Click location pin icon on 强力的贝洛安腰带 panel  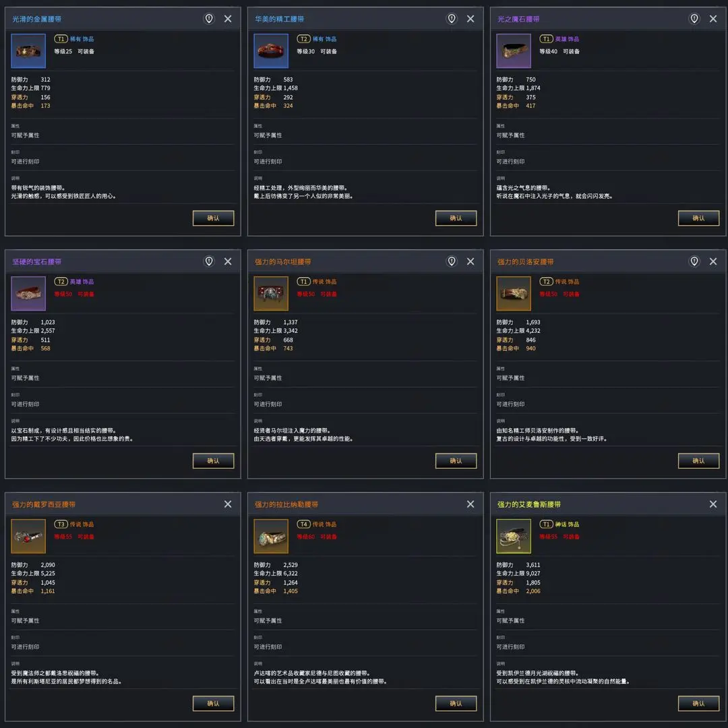tap(694, 262)
